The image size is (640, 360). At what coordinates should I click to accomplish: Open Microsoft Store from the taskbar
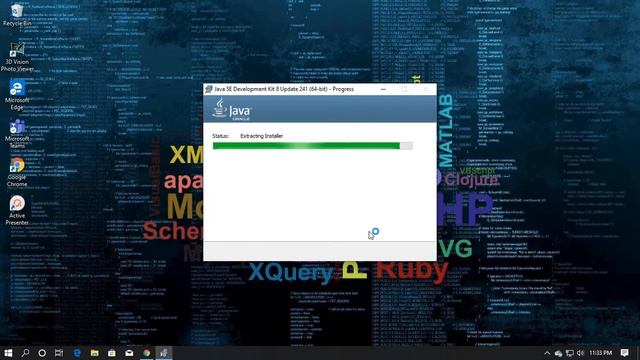pos(112,353)
